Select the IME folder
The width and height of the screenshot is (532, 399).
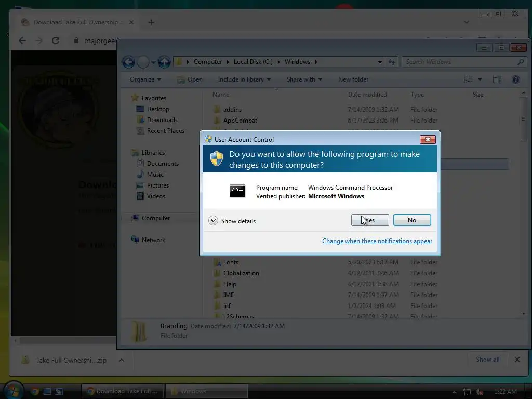coord(229,295)
